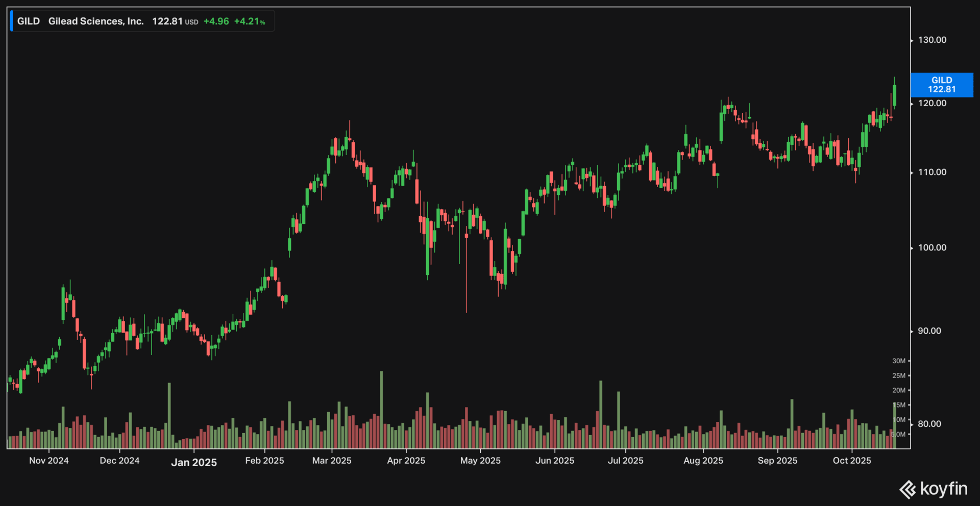
Task: Click the Sep 2025 date axis label
Action: (x=777, y=461)
